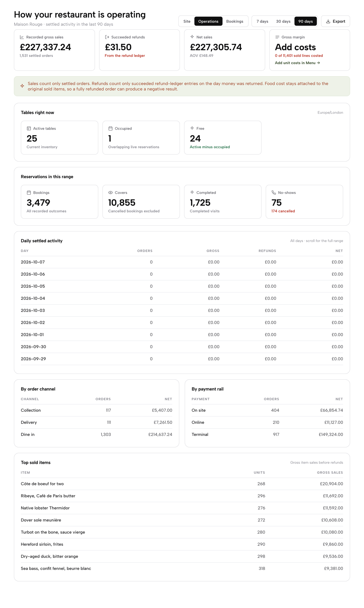Screen dimensions: 364x608
Task: Click the sparkle icon in the info banner
Action: (22, 86)
